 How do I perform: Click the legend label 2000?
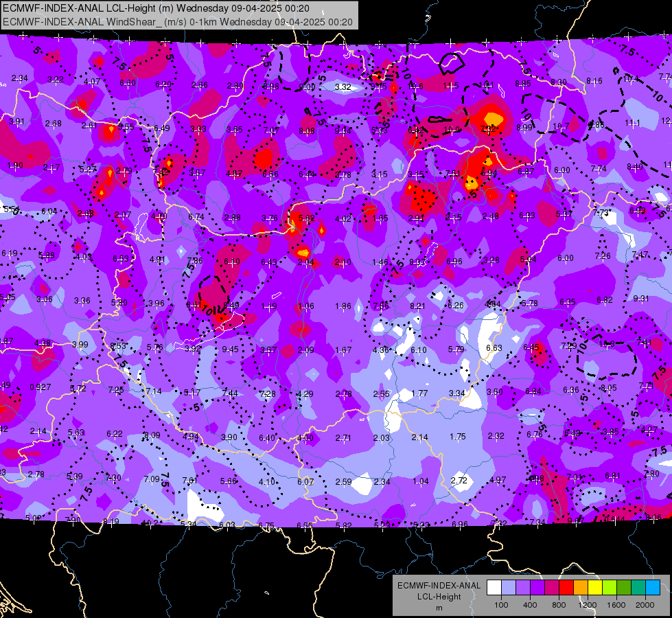(x=645, y=605)
